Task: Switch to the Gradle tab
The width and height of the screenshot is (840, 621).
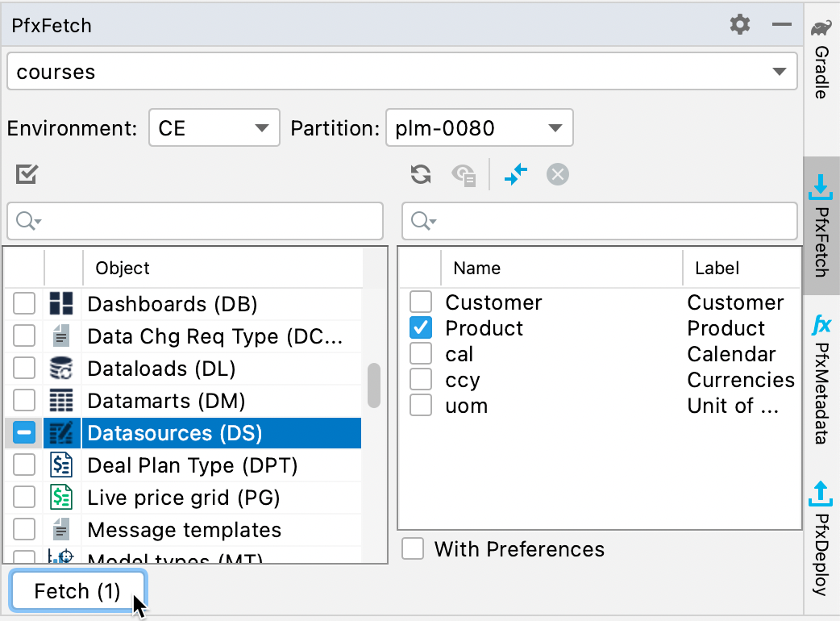Action: [x=821, y=60]
